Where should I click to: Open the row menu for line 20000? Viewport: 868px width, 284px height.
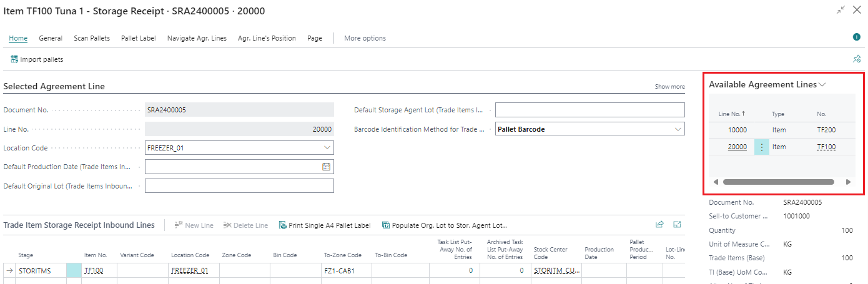pyautogui.click(x=761, y=147)
